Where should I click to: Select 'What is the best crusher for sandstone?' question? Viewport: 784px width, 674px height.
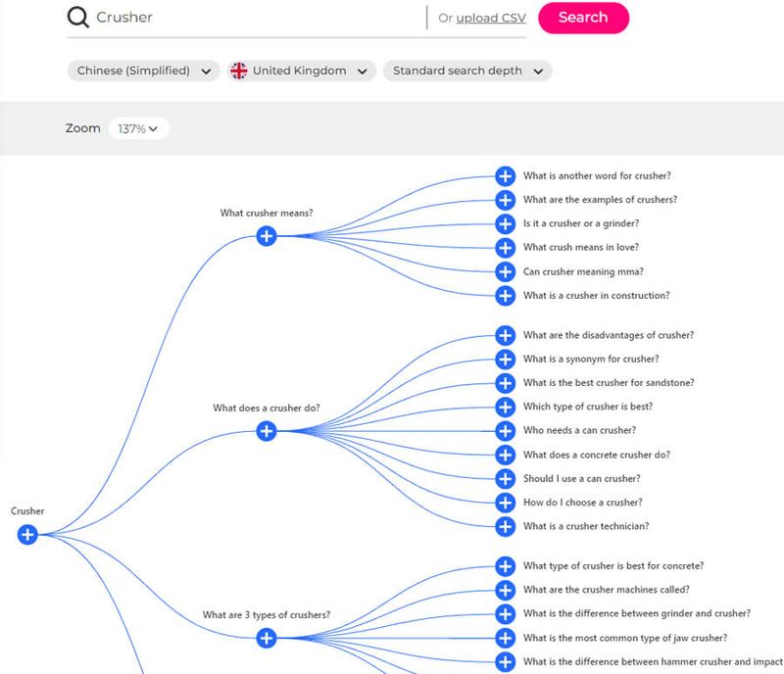coord(609,382)
